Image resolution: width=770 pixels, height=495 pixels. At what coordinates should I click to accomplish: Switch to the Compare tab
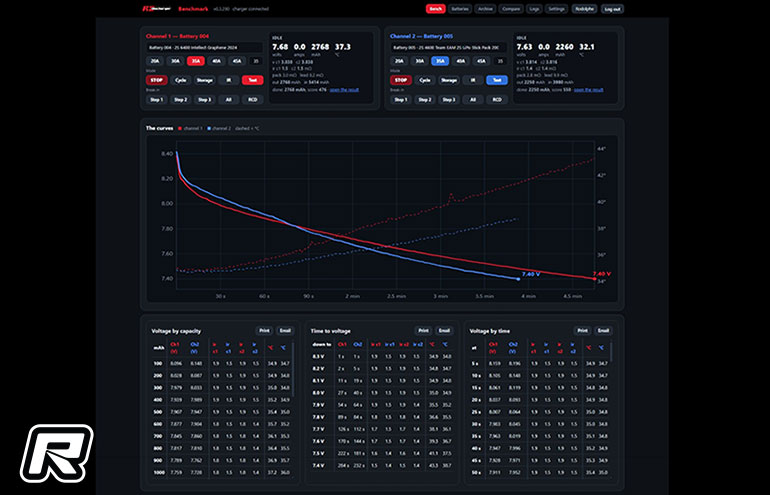click(x=511, y=9)
